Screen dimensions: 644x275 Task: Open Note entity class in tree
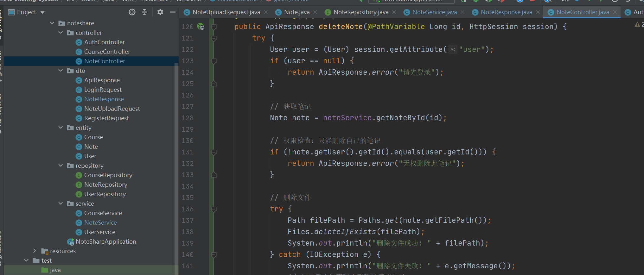tap(91, 147)
